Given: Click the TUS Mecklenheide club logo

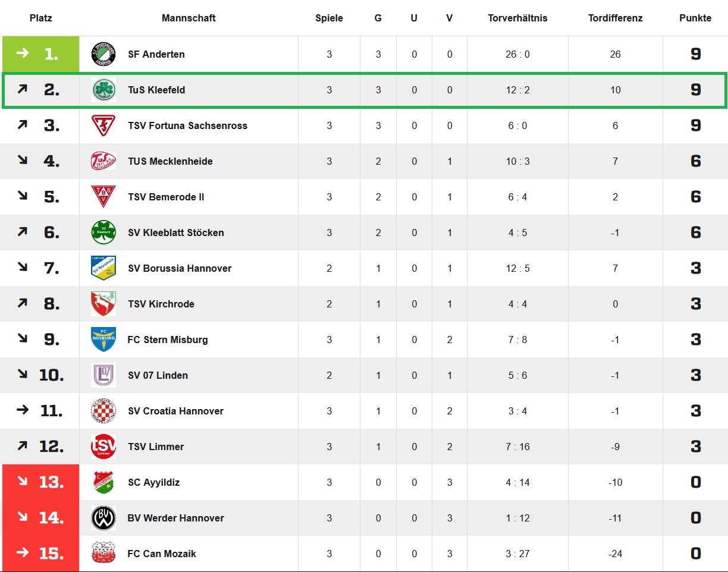Looking at the screenshot, I should [103, 161].
